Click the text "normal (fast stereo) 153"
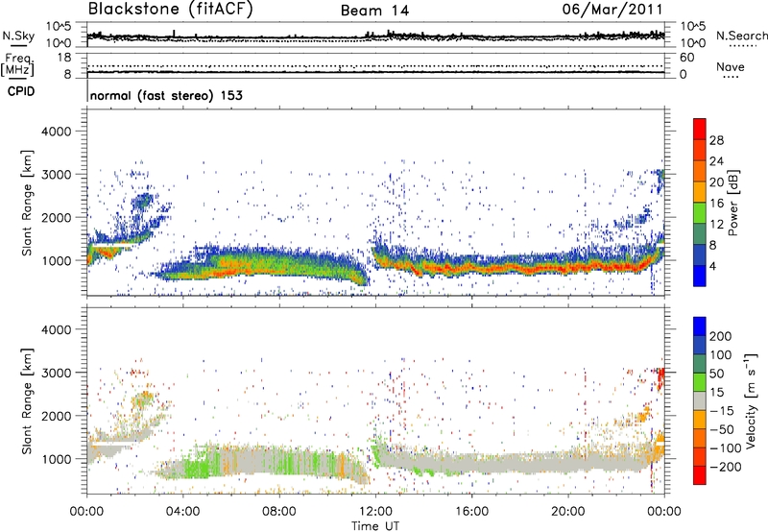 click(x=166, y=95)
